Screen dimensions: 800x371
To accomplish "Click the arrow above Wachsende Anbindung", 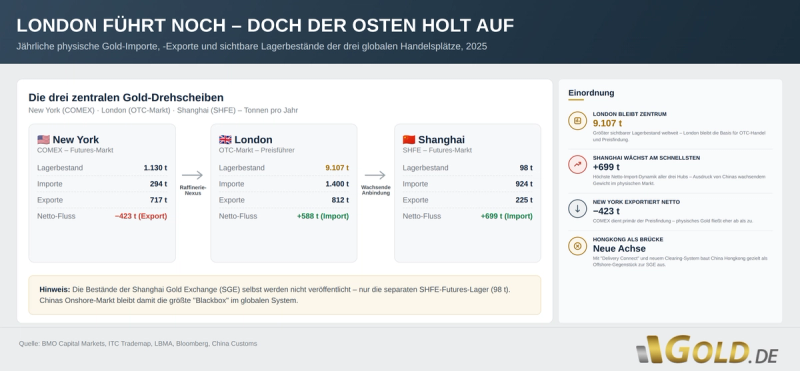I will (376, 175).
